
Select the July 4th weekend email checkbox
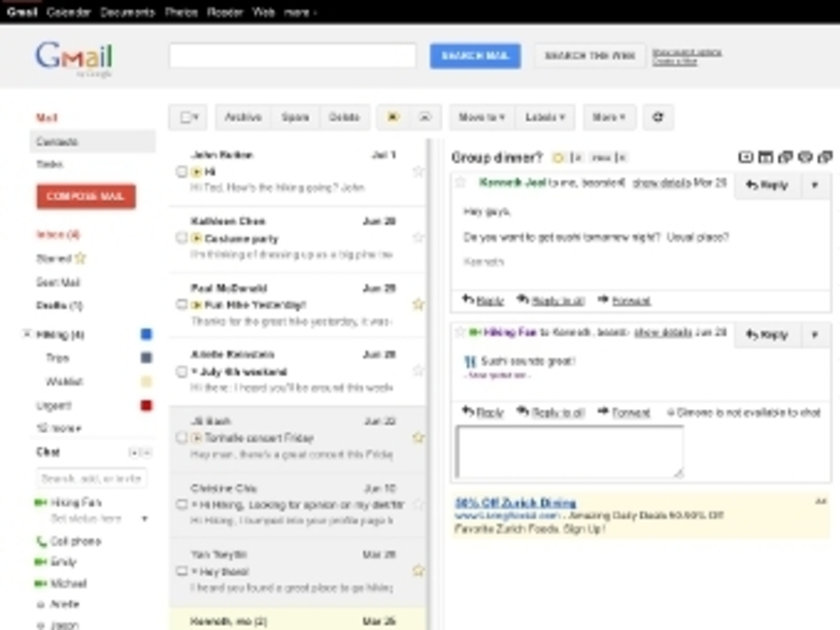coord(182,371)
